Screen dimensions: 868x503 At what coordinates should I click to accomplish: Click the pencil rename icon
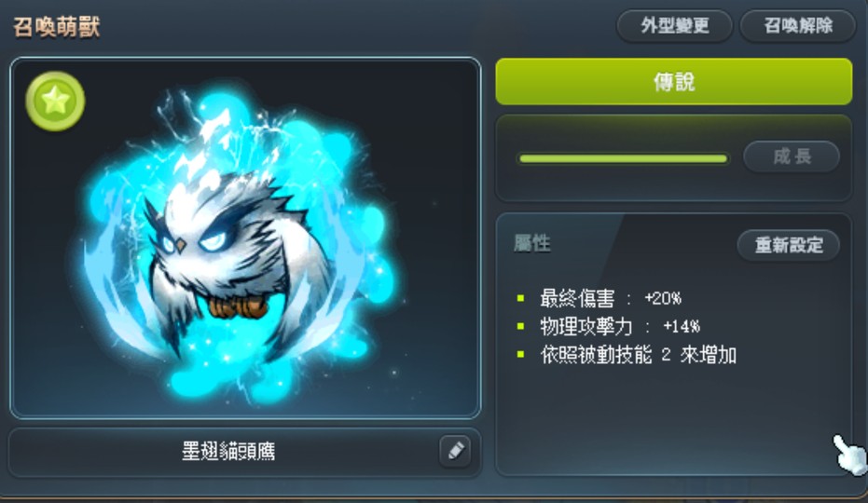pos(455,451)
